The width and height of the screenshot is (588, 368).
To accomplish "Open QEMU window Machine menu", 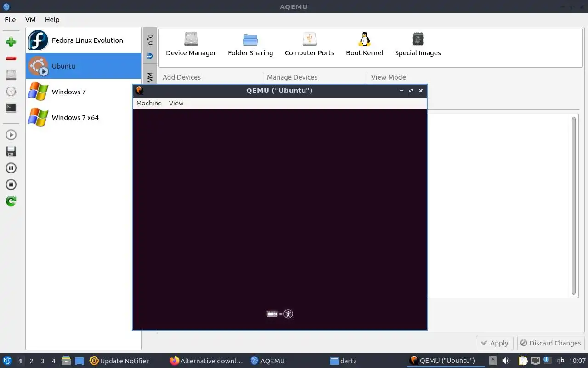I will (x=149, y=103).
